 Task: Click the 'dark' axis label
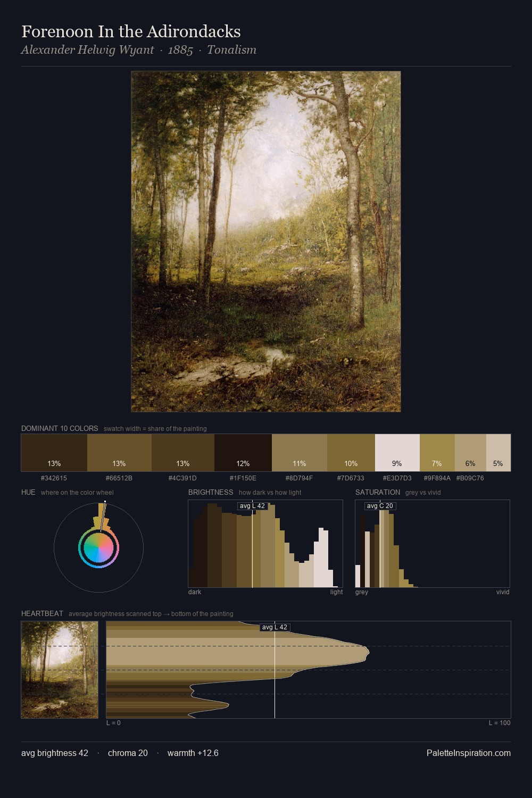(x=195, y=592)
